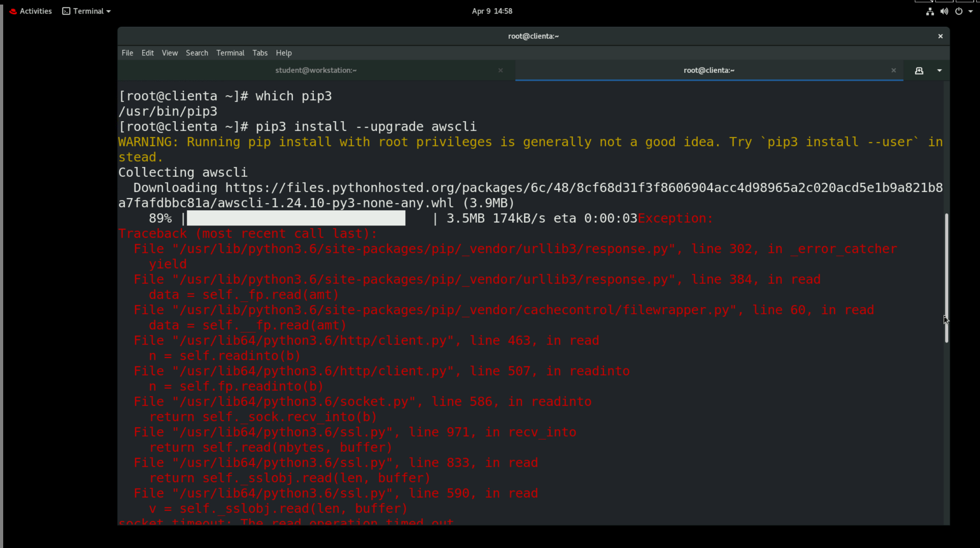
Task: Open the View menu
Action: point(169,53)
